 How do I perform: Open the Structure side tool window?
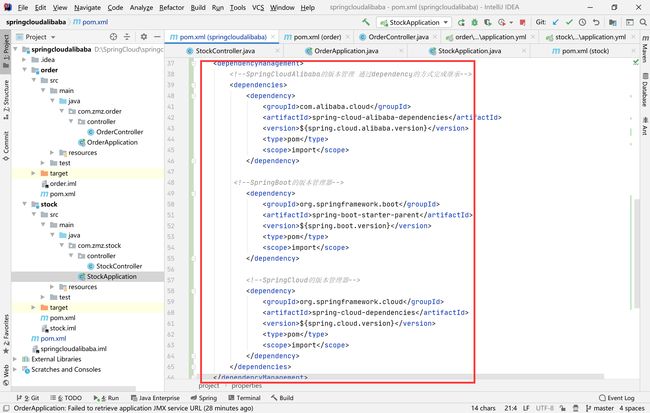point(6,100)
